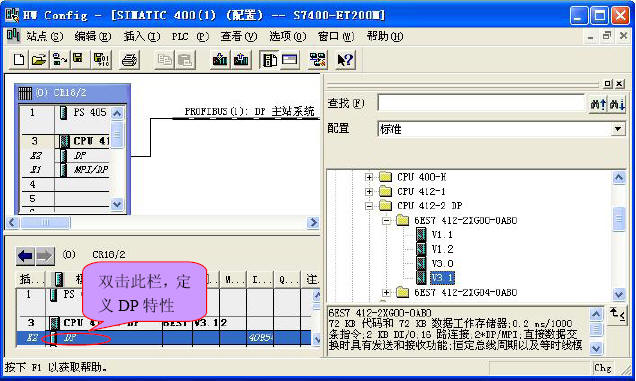Collapse the CPU 412-2 DP folder
This screenshot has width=636, height=381.
(369, 206)
